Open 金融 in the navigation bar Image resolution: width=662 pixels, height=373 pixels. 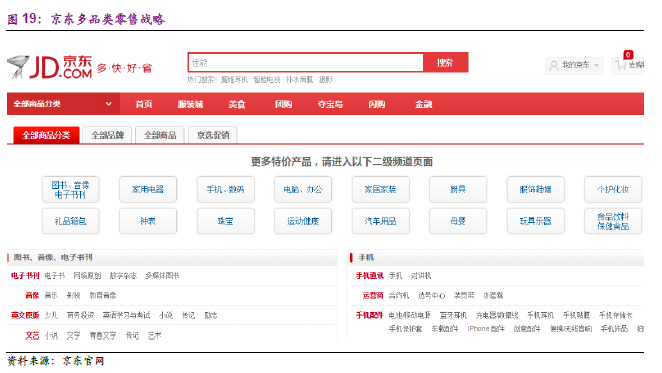tap(423, 104)
